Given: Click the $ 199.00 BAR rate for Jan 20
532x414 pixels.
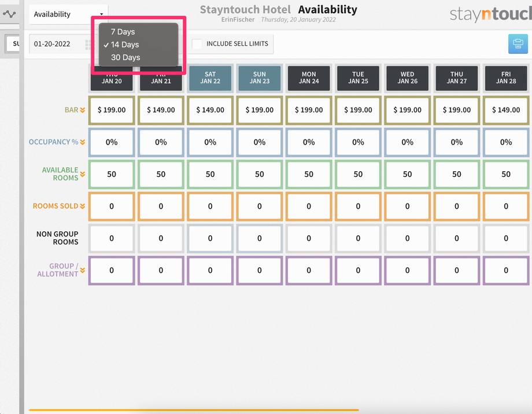Looking at the screenshot, I should tap(112, 110).
